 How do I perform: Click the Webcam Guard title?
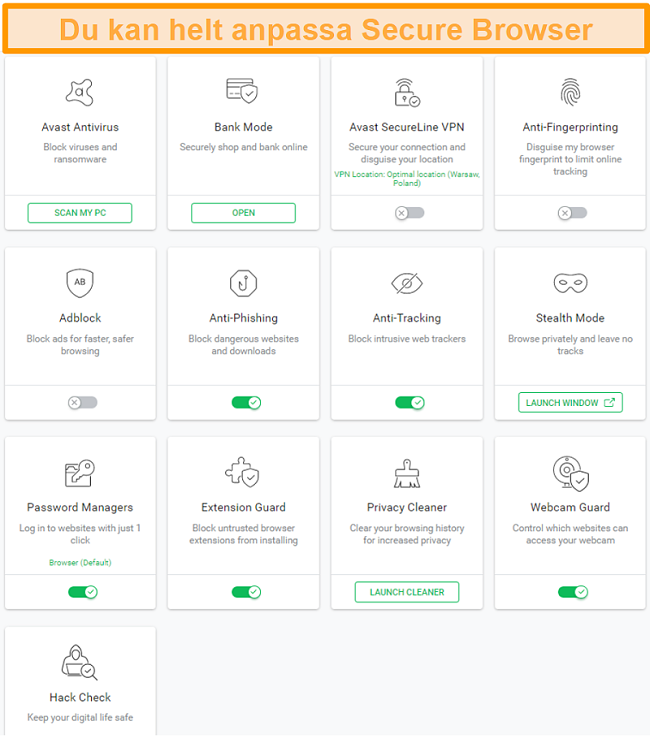pos(570,508)
